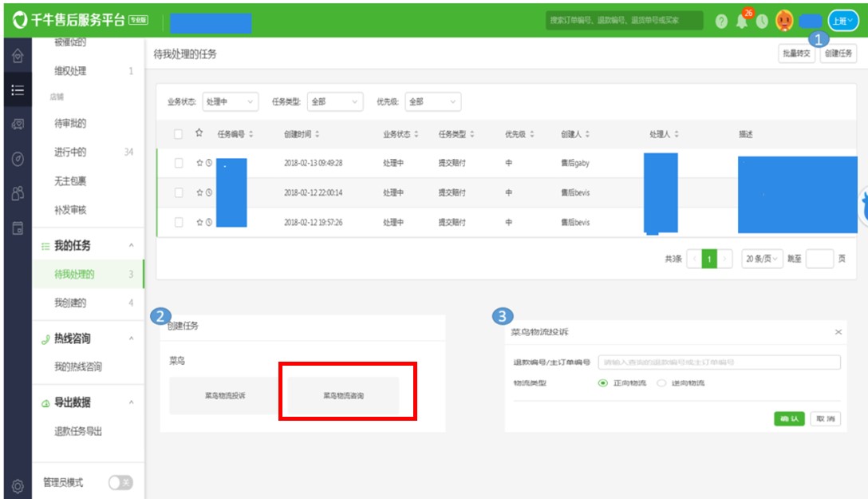The height and width of the screenshot is (499, 868).
Task: Click the 菜鸟物流咨询 option card
Action: click(344, 395)
